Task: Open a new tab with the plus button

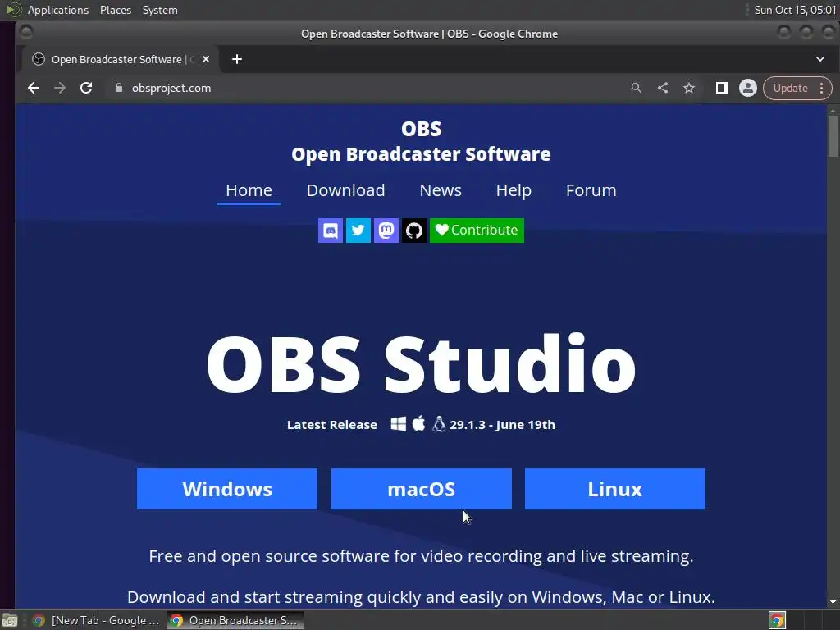Action: pyautogui.click(x=237, y=59)
